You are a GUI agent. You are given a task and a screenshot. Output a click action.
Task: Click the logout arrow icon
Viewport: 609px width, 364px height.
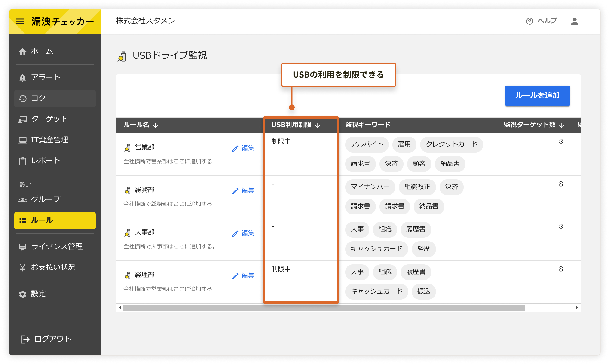coord(25,339)
